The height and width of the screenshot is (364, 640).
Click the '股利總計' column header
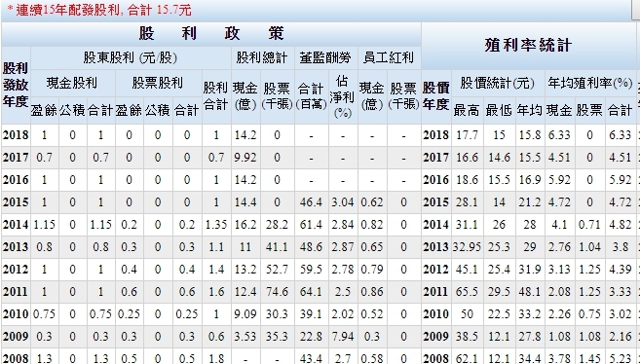(x=262, y=57)
